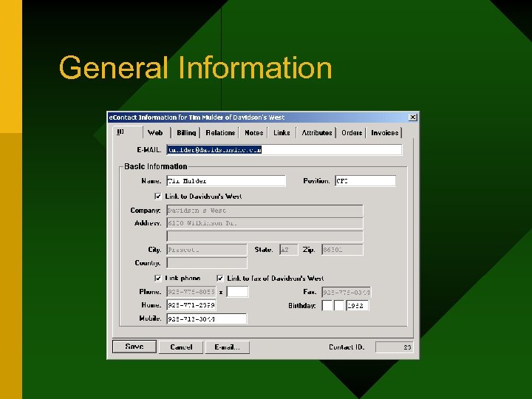Open the Orders tab
The width and height of the screenshot is (532, 399).
pos(352,133)
